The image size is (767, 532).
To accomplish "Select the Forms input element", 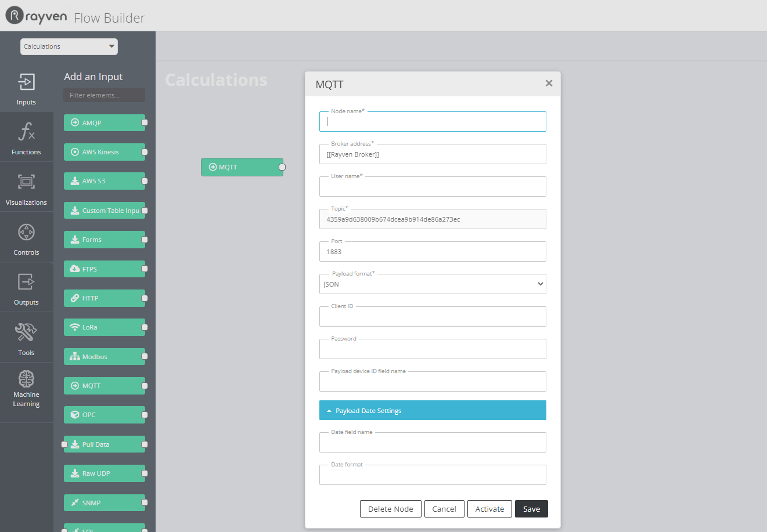I will click(105, 240).
